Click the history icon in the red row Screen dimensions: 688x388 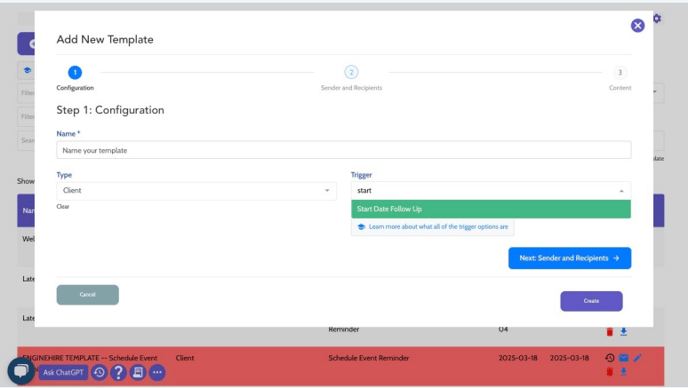(x=609, y=358)
